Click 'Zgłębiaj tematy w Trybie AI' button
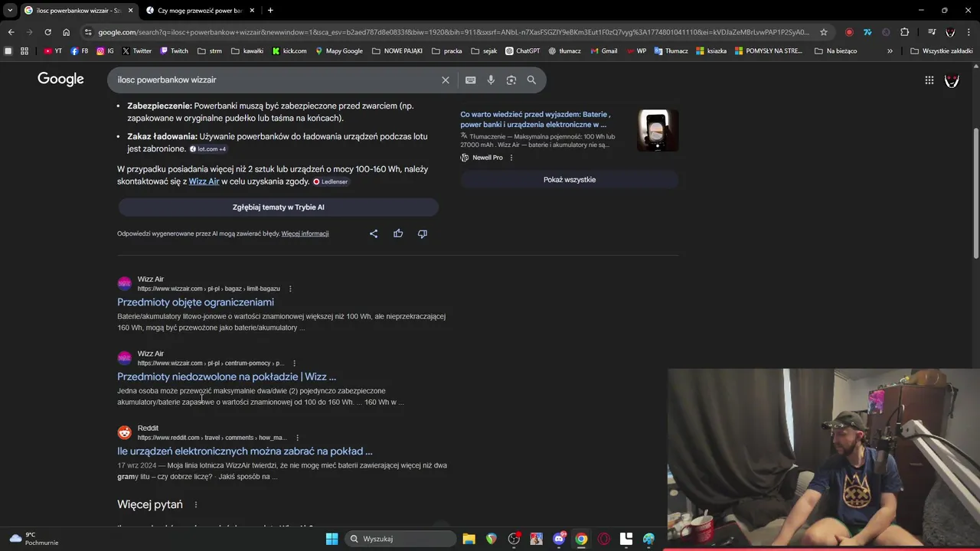 [279, 207]
